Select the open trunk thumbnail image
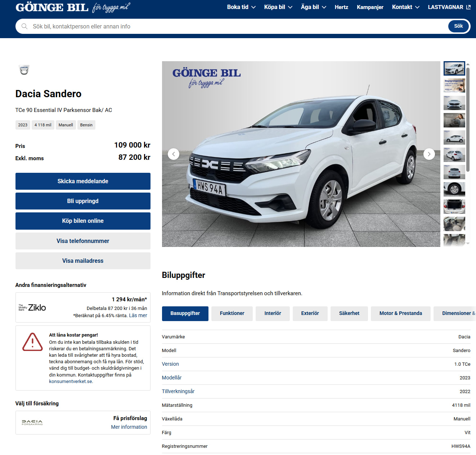The width and height of the screenshot is (476, 455). [x=454, y=207]
